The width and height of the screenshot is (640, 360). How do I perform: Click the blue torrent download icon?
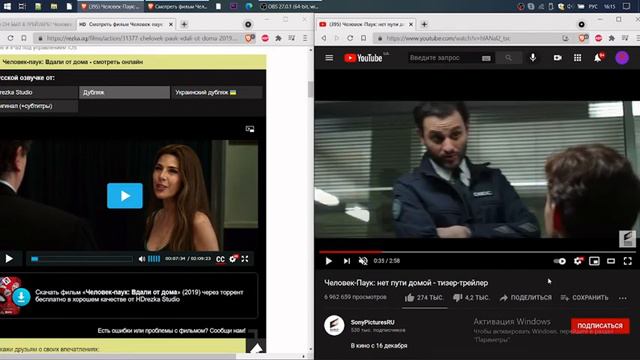tap(22, 297)
